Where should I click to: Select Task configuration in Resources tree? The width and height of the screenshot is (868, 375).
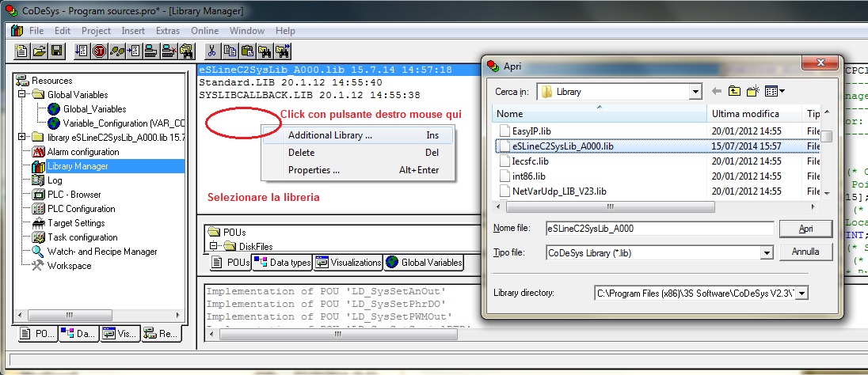point(82,237)
